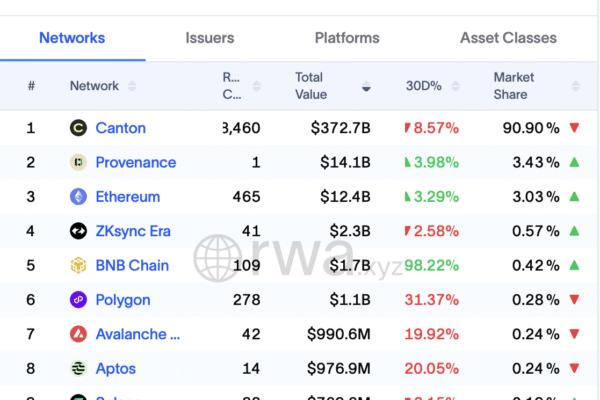Sort table by Network column
Image resolution: width=600 pixels, height=400 pixels.
coord(132,86)
